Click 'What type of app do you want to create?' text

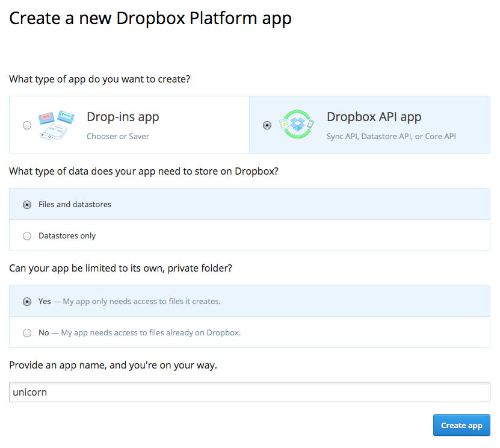point(99,79)
